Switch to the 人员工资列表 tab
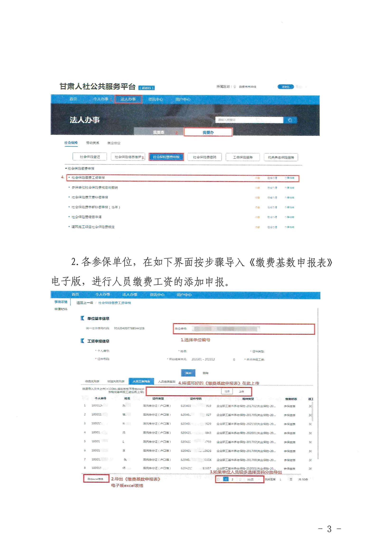Viewport: 392px width, 555px height. pyautogui.click(x=141, y=381)
